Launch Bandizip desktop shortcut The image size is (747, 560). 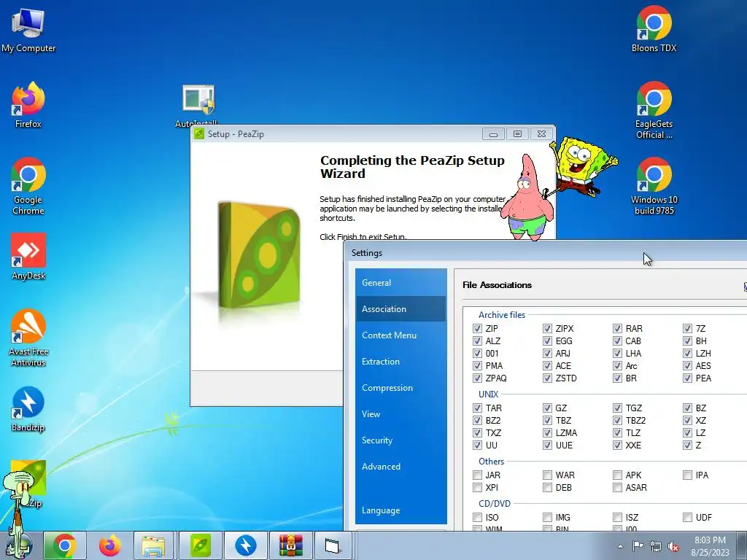[28, 408]
